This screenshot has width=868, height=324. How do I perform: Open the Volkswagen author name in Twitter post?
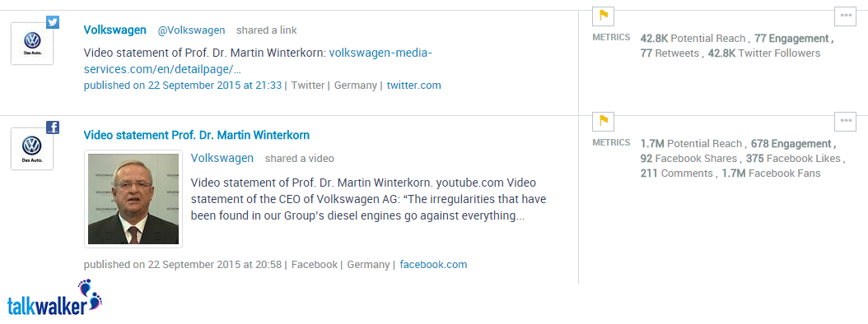coord(115,30)
